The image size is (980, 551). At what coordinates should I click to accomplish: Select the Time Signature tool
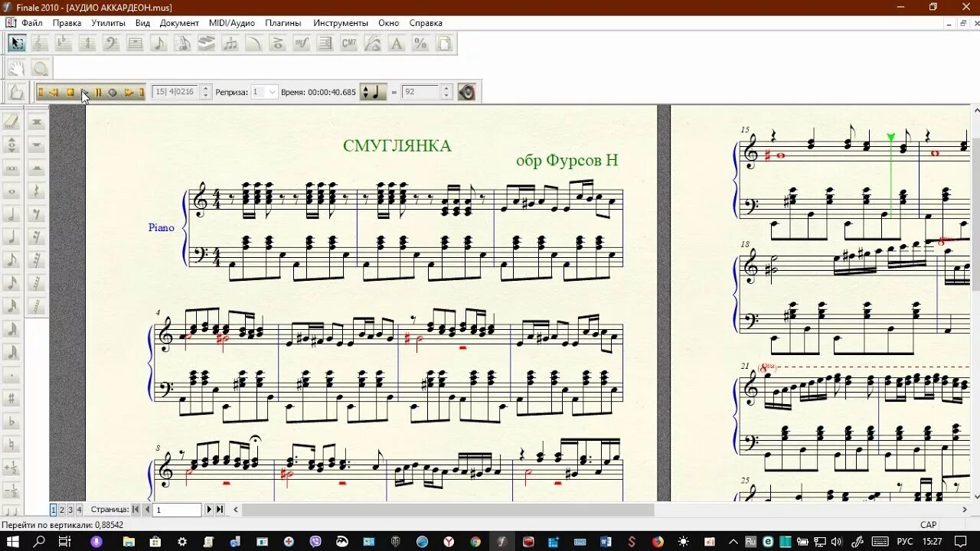tap(87, 44)
